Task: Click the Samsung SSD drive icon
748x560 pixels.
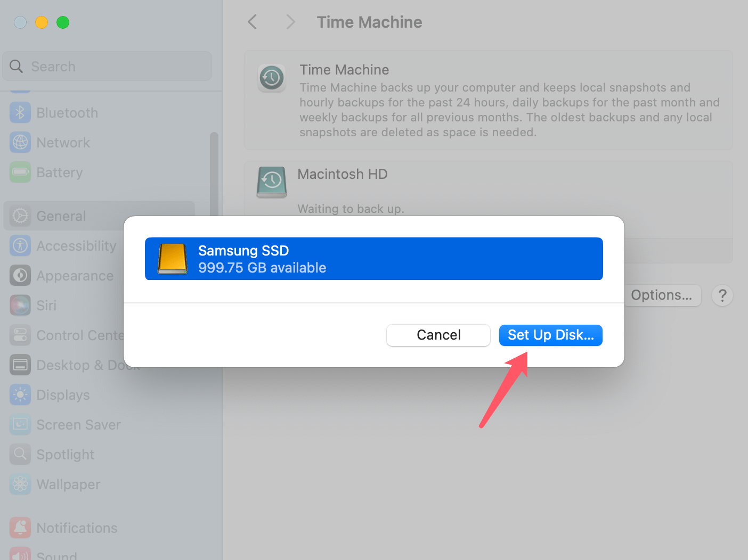Action: click(173, 259)
